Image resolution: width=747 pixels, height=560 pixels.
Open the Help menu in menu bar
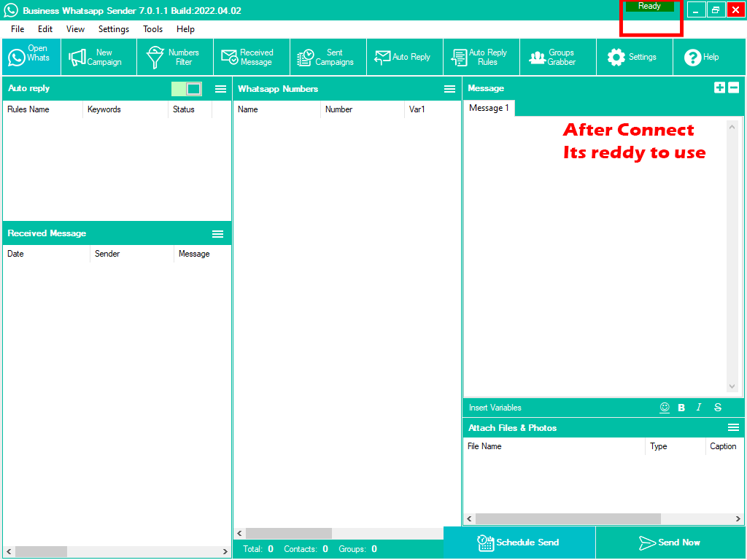click(185, 29)
